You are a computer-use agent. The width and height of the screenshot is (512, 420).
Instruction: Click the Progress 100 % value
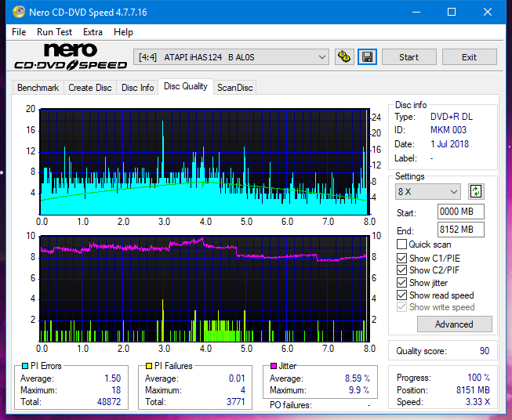pyautogui.click(x=479, y=378)
